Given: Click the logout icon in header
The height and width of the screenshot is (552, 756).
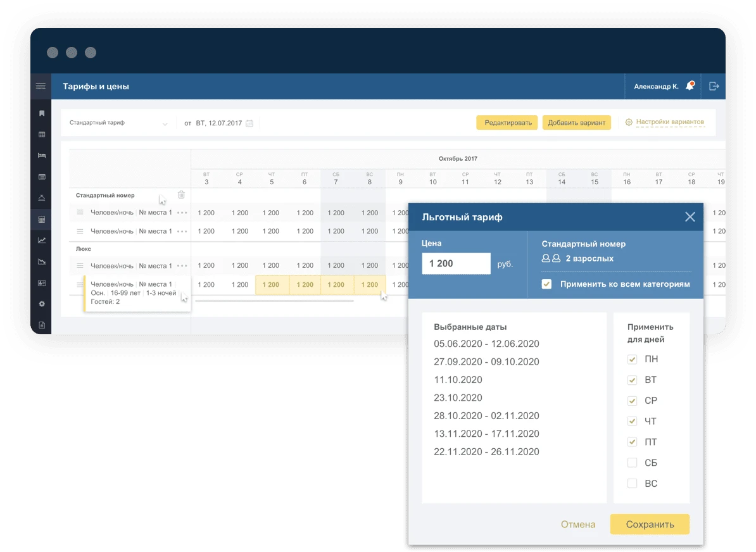Looking at the screenshot, I should pos(714,86).
